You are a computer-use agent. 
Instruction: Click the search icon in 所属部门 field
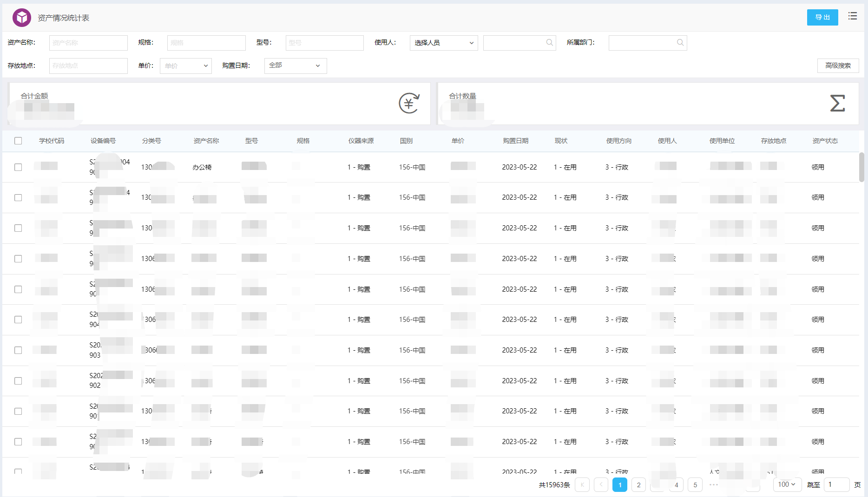680,43
